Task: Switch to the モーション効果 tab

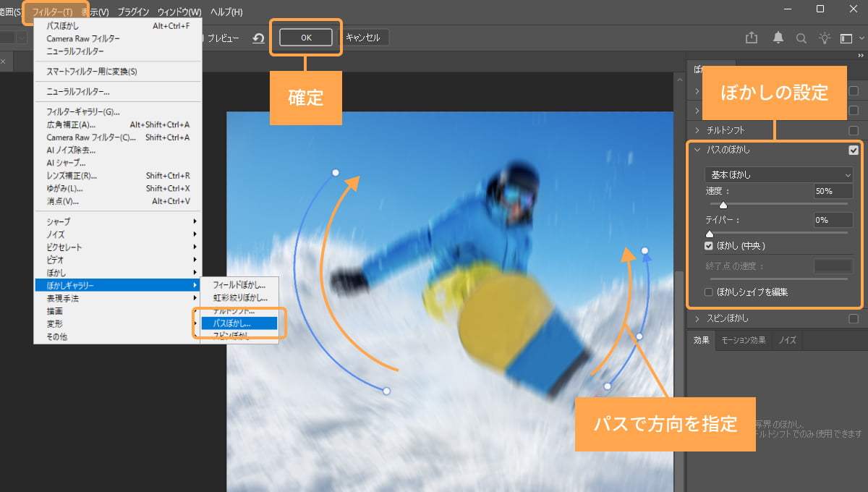Action: (x=743, y=339)
